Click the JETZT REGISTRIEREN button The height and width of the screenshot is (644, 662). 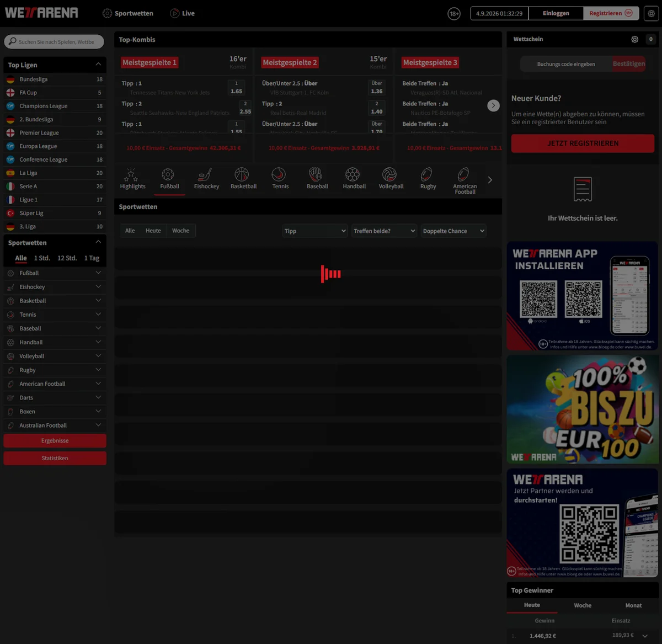pos(583,143)
